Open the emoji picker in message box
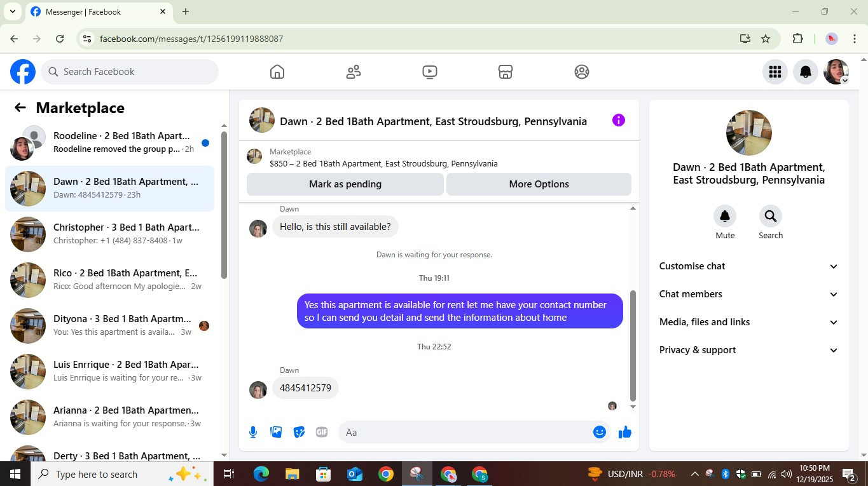The image size is (868, 486). point(599,432)
